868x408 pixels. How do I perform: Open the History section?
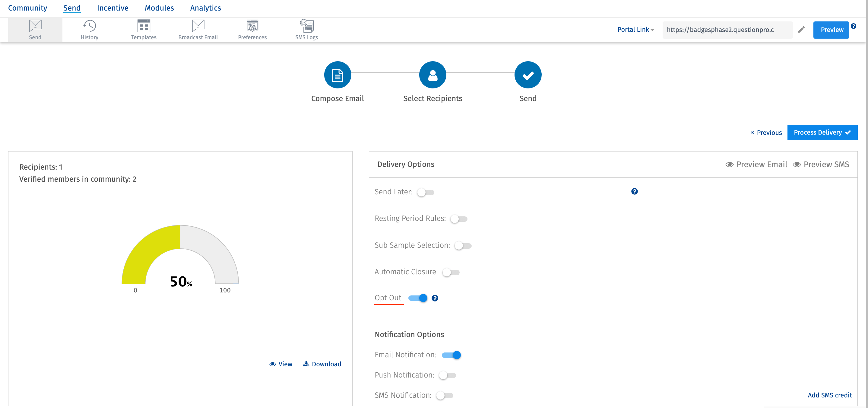pos(89,29)
